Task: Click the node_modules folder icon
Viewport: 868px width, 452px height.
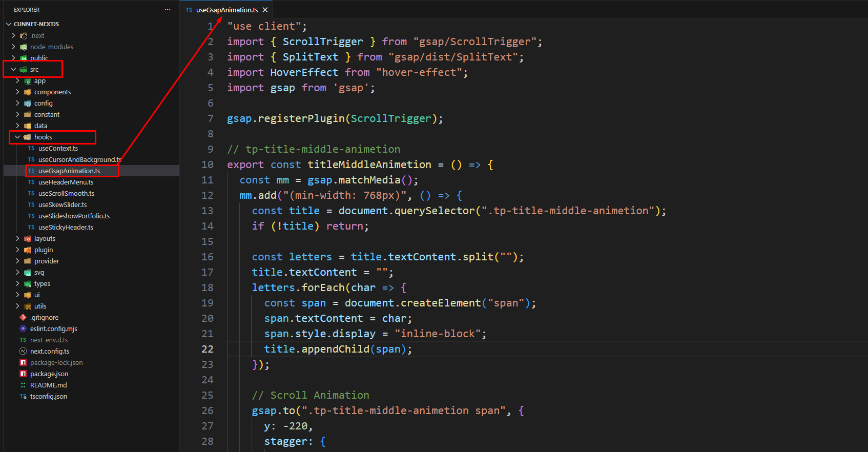Action: [23, 47]
